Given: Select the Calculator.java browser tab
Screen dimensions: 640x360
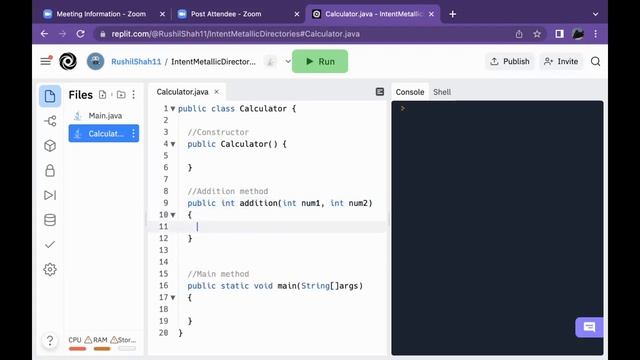Looking at the screenshot, I should pyautogui.click(x=373, y=14).
